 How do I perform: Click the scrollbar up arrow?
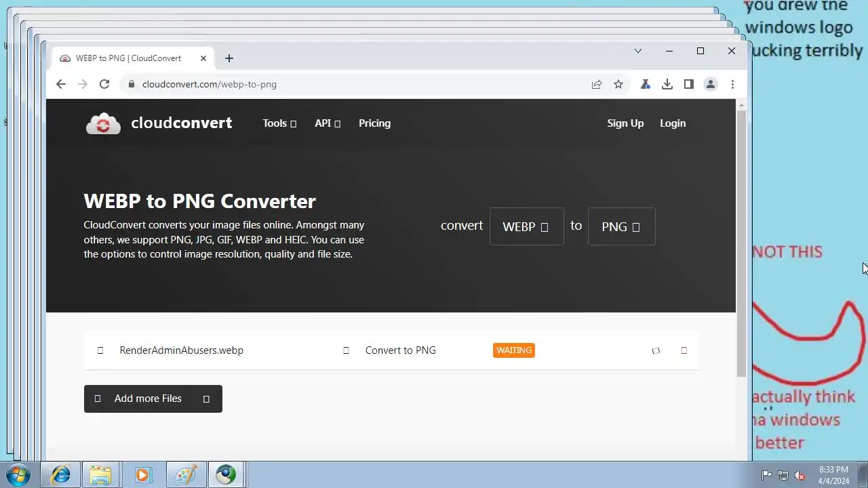click(x=741, y=104)
